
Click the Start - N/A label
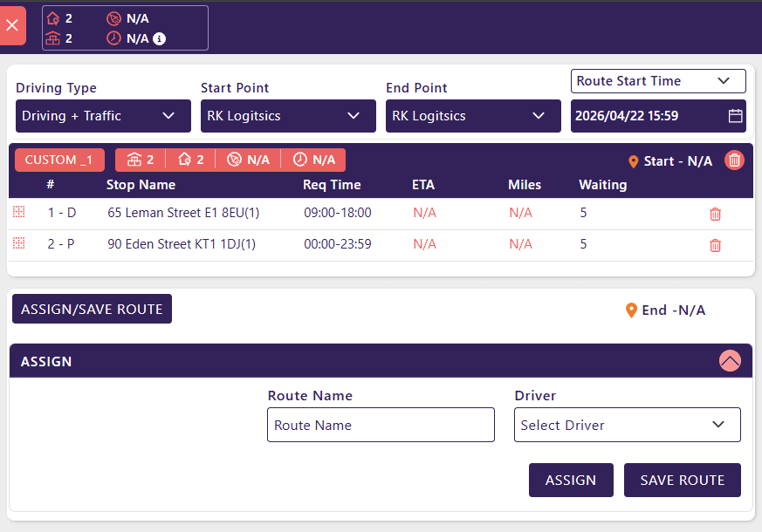pos(678,161)
